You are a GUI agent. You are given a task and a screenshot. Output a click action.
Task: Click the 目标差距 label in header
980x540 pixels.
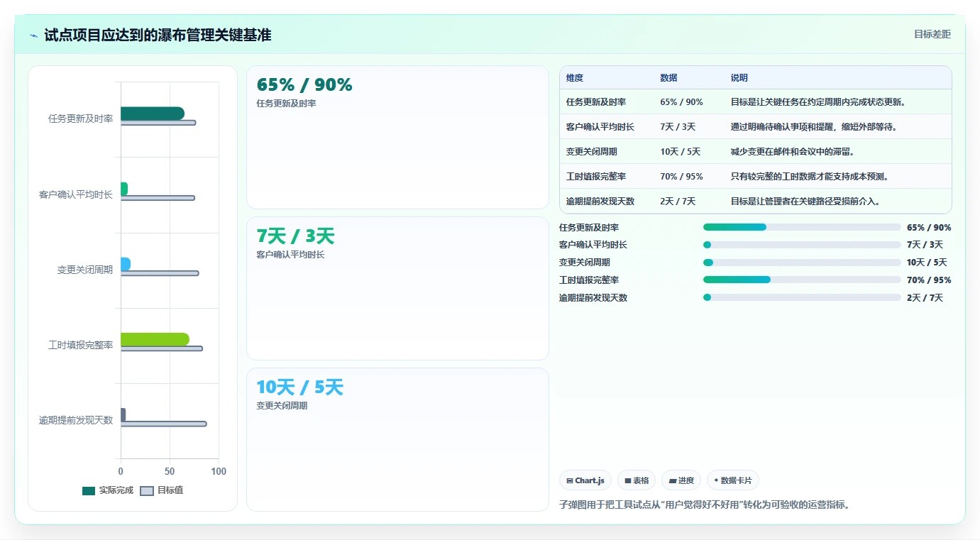coord(932,34)
